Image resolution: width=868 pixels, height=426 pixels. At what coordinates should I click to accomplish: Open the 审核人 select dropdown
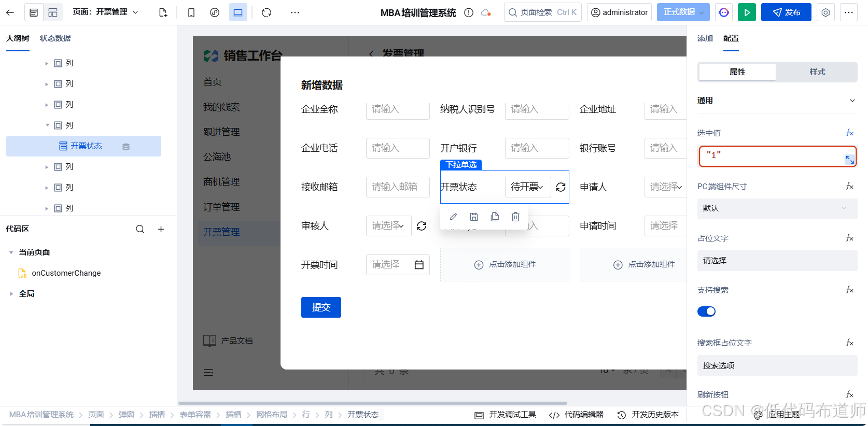tap(388, 226)
